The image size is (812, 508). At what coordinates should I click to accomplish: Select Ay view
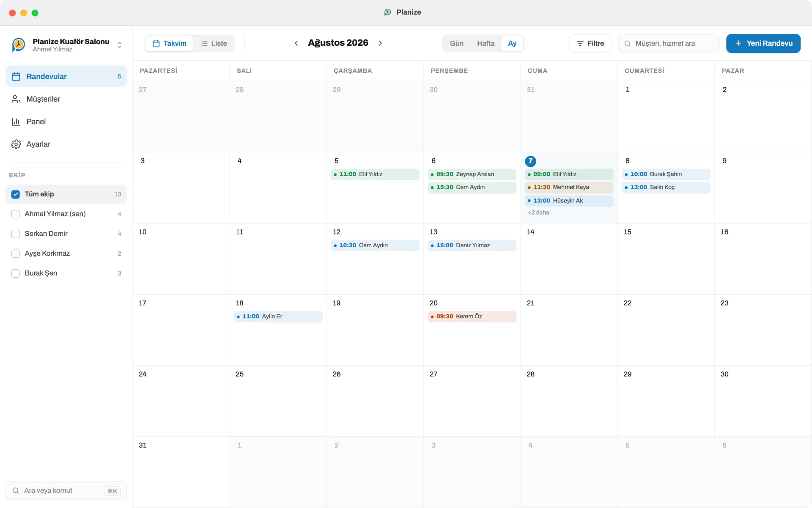click(x=512, y=43)
